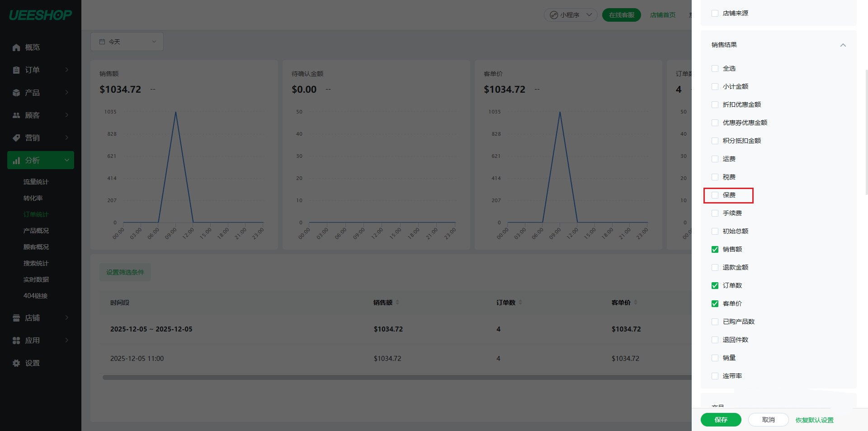868x431 pixels.
Task: Enable the 保费 checkbox
Action: [715, 195]
